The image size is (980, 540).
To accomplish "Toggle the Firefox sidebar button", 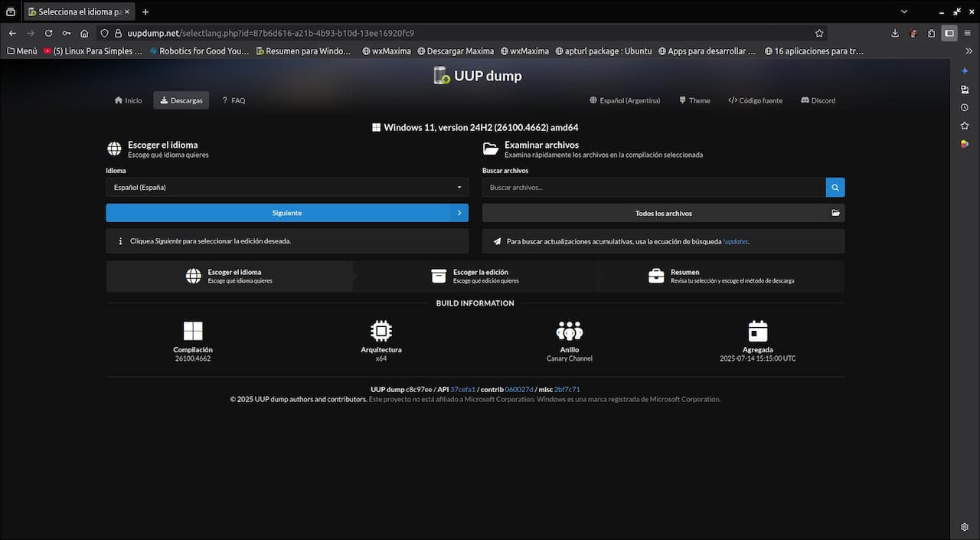I will pos(949,33).
